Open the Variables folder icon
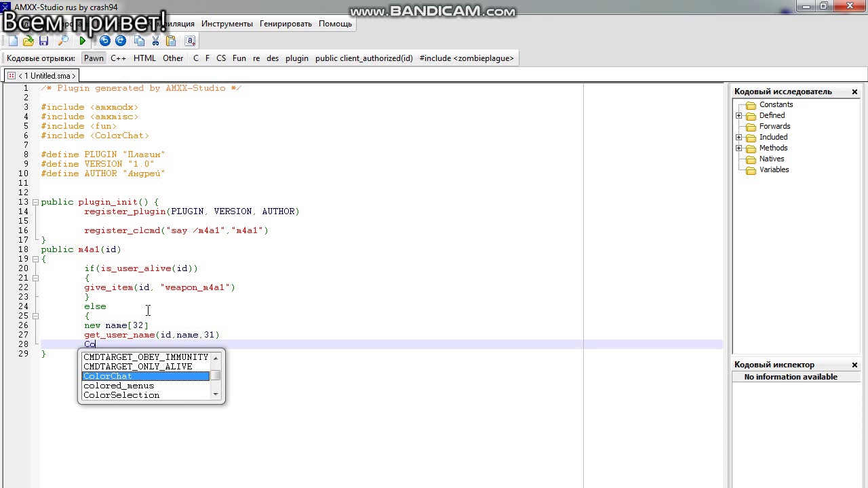The image size is (868, 488). (x=751, y=170)
